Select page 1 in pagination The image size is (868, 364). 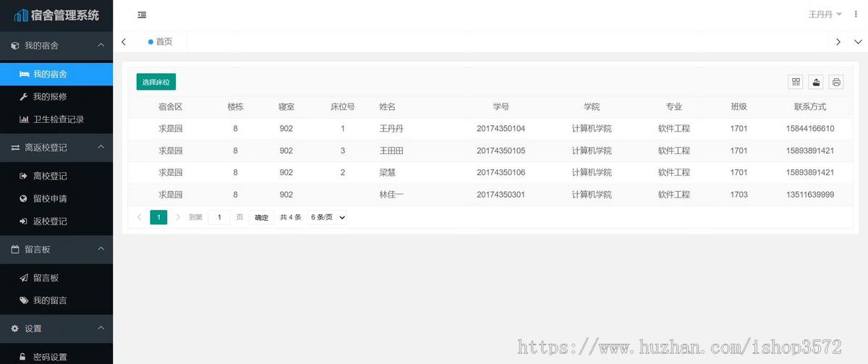158,217
